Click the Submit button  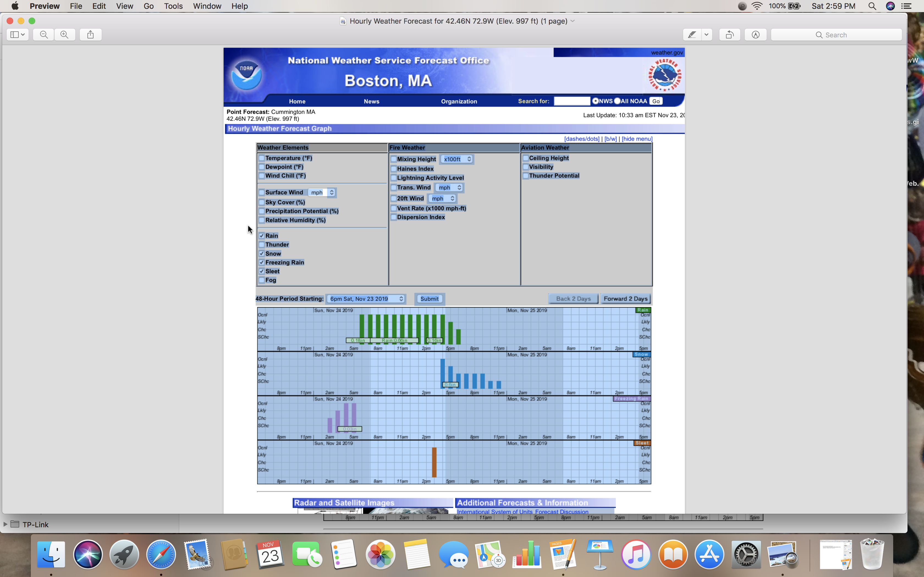429,299
